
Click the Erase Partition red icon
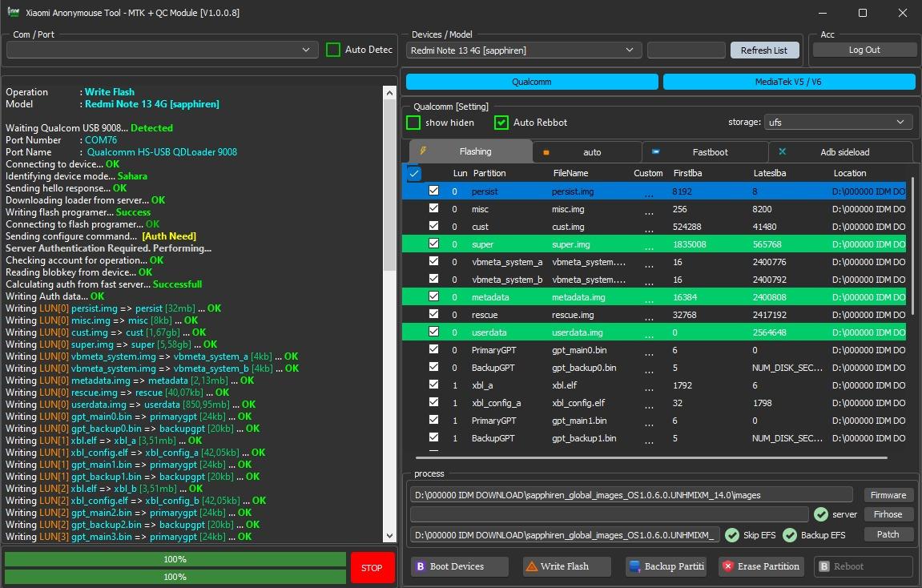click(x=727, y=566)
